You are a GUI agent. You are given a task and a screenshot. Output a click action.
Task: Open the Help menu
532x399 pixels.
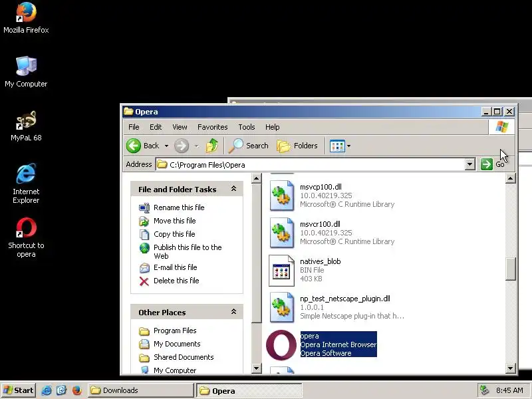point(272,127)
